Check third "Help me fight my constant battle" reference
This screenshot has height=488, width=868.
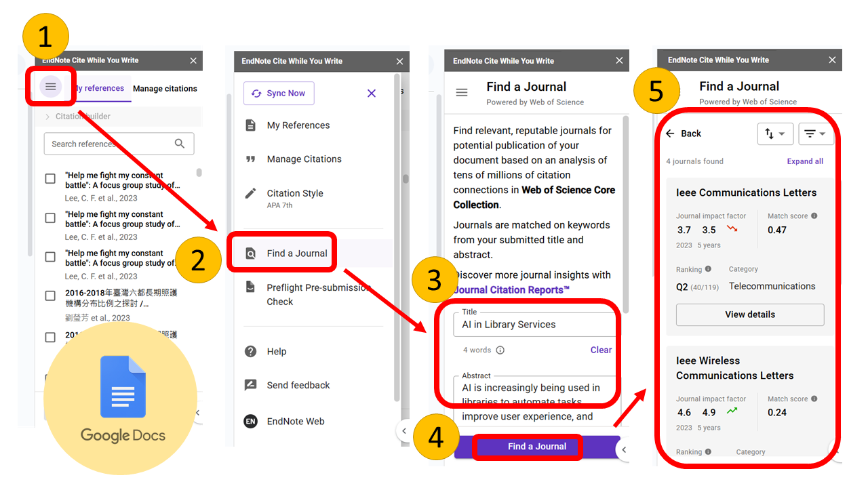pyautogui.click(x=50, y=257)
